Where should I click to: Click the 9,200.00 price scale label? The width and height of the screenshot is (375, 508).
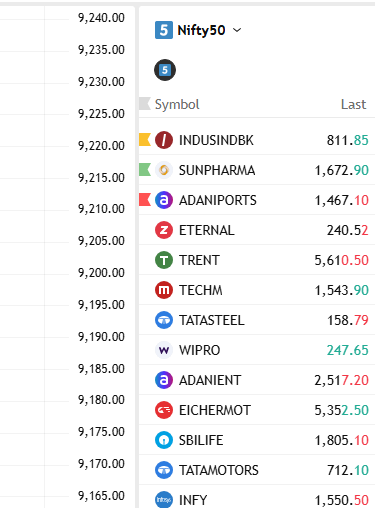tap(101, 273)
